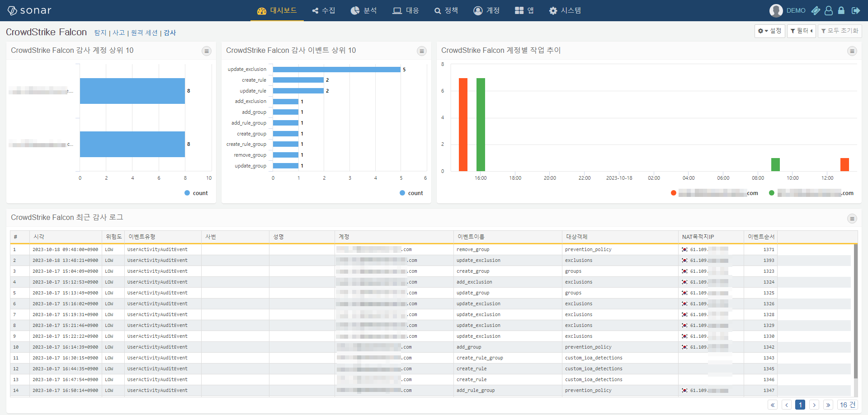
Task: Sort table by 위험도 column
Action: [113, 237]
